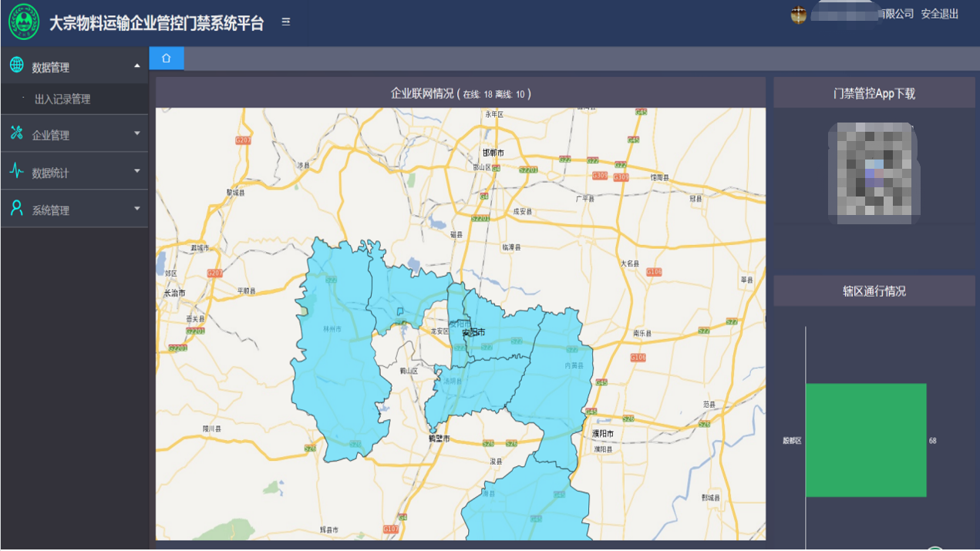Expand the 系统管理 dropdown arrow
Screen dimensions: 980x551
coord(137,208)
